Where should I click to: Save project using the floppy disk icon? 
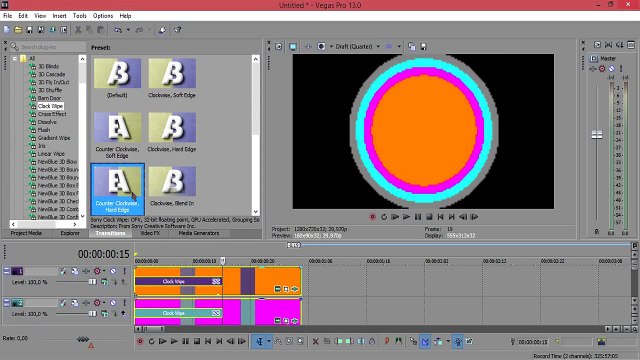[29, 30]
